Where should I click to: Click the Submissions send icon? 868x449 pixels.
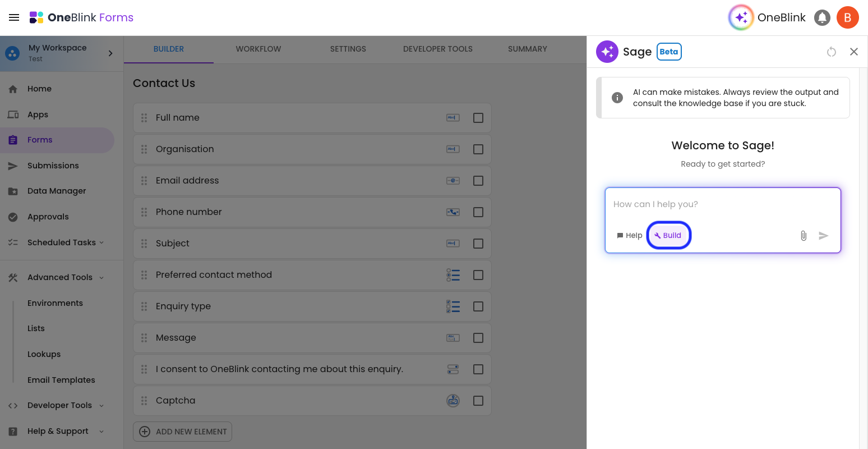13,166
